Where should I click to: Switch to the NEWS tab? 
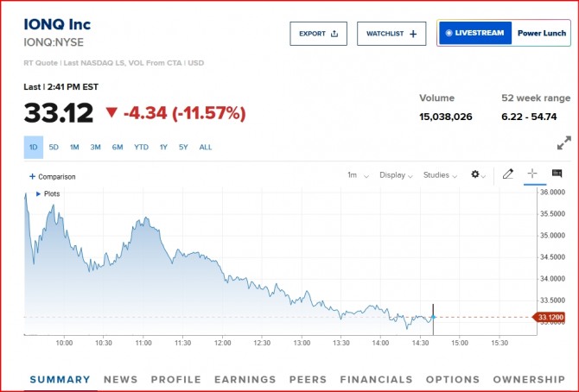pyautogui.click(x=120, y=379)
